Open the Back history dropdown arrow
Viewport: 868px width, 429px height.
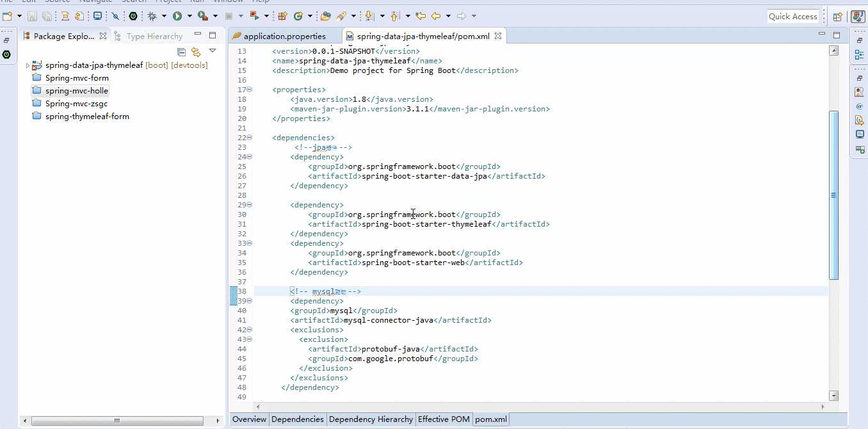[448, 16]
